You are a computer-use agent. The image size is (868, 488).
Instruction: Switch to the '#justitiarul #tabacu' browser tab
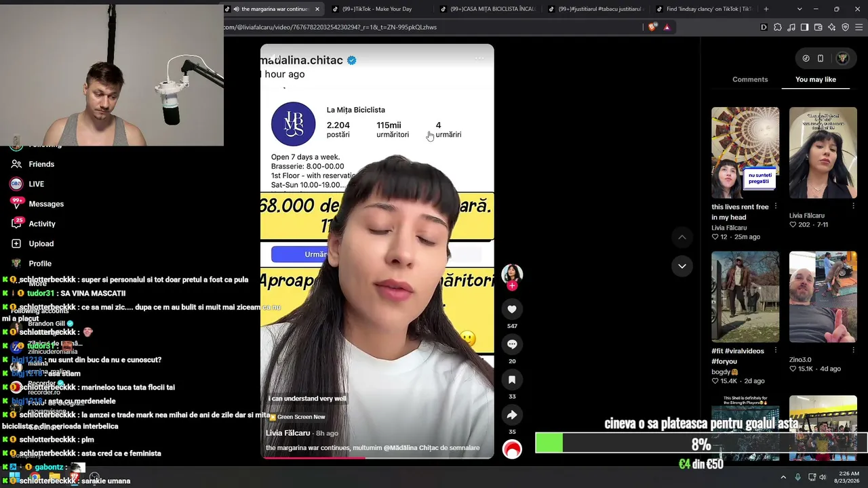597,9
